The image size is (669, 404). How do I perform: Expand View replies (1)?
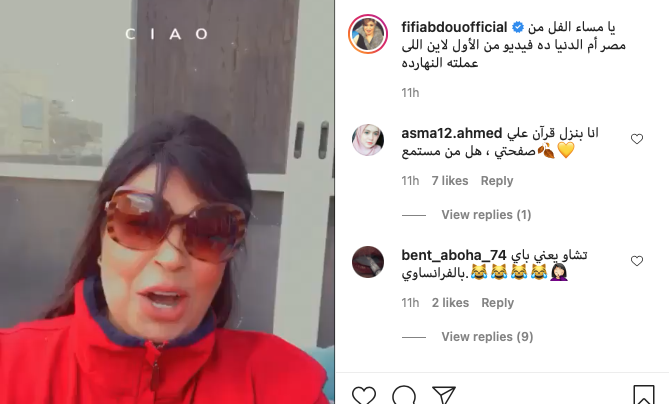point(486,215)
